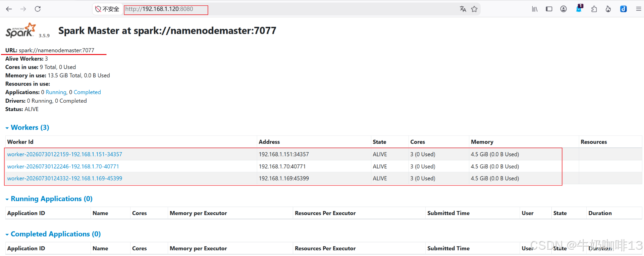Open the browser library icon
644x256 pixels.
point(535,9)
